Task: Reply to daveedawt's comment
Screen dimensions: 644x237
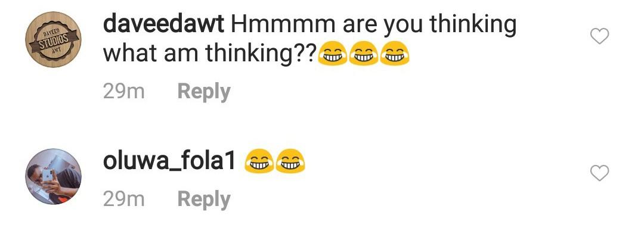Action: tap(204, 92)
